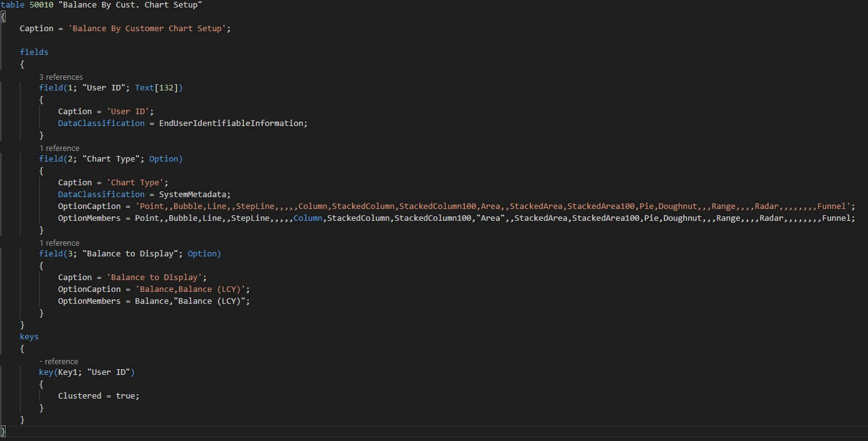Click the Option type in Balance to Display declaration
Viewport: 868px width, 441px height.
[202, 254]
